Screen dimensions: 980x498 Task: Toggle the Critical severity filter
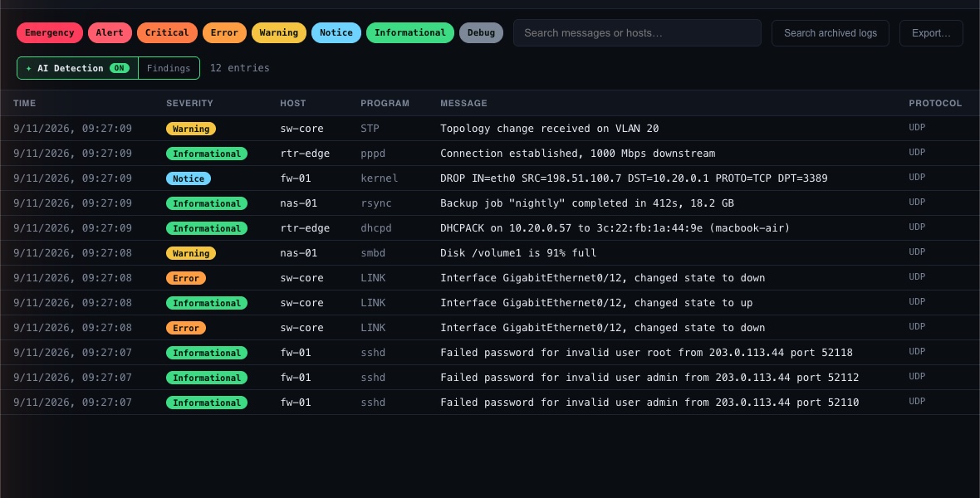[167, 32]
